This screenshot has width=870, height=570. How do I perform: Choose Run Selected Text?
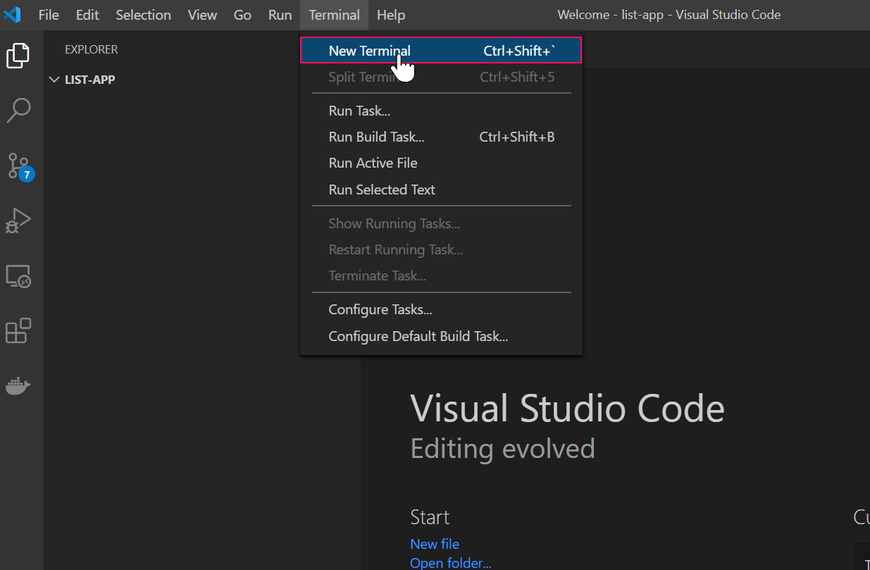[x=441, y=189]
